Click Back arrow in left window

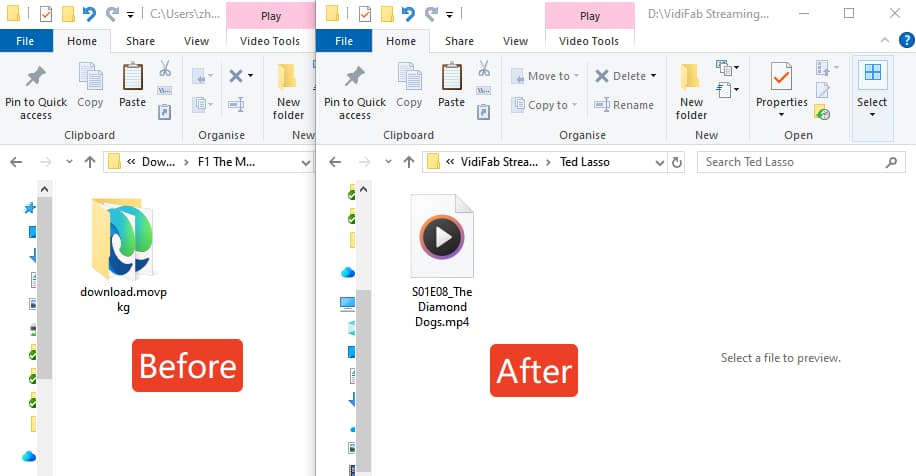(x=16, y=162)
